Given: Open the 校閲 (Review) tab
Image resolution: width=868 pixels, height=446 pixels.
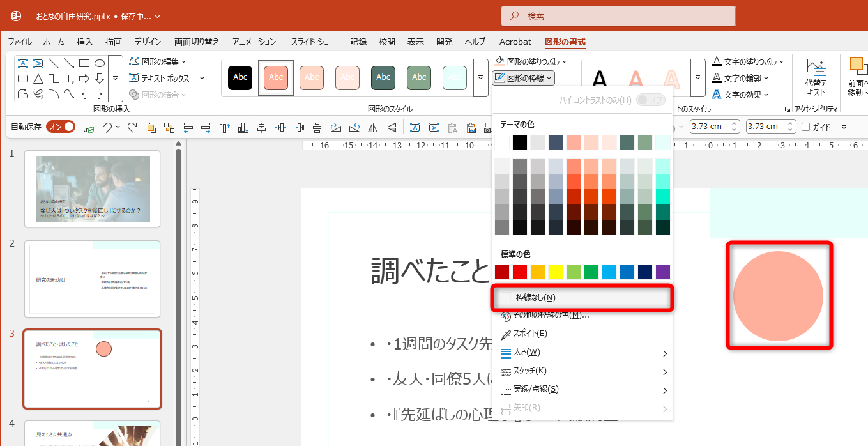Looking at the screenshot, I should 386,41.
